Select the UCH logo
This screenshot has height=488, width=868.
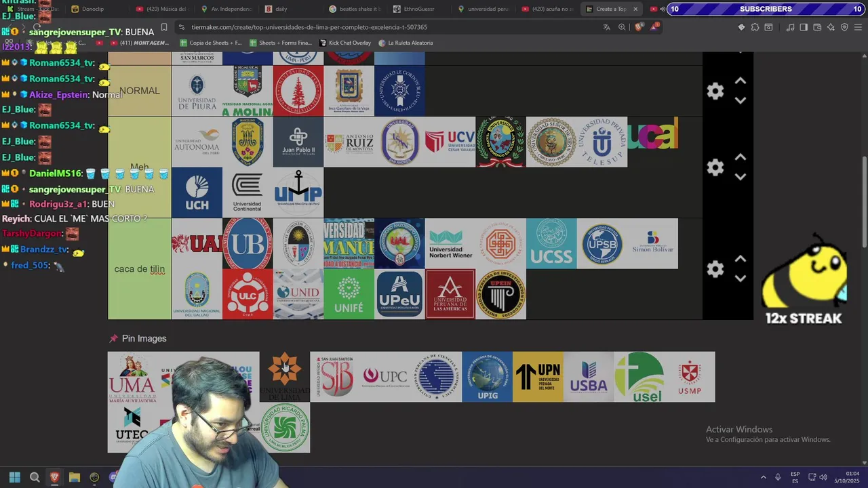(x=197, y=192)
